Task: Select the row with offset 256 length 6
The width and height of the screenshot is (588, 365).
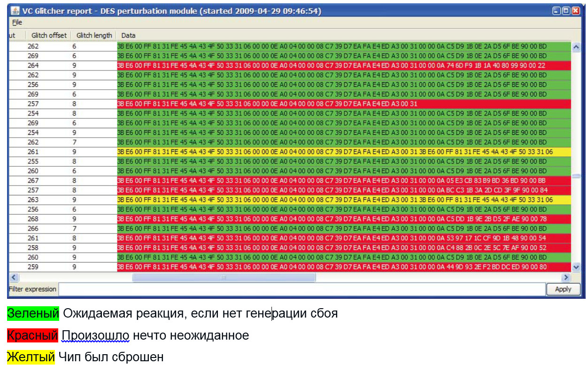Action: pos(290,210)
